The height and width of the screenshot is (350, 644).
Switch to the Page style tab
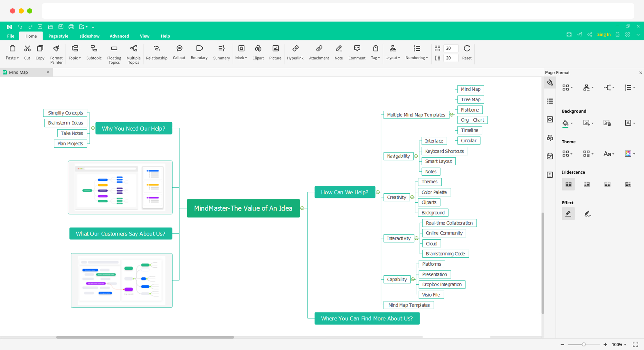(x=58, y=36)
